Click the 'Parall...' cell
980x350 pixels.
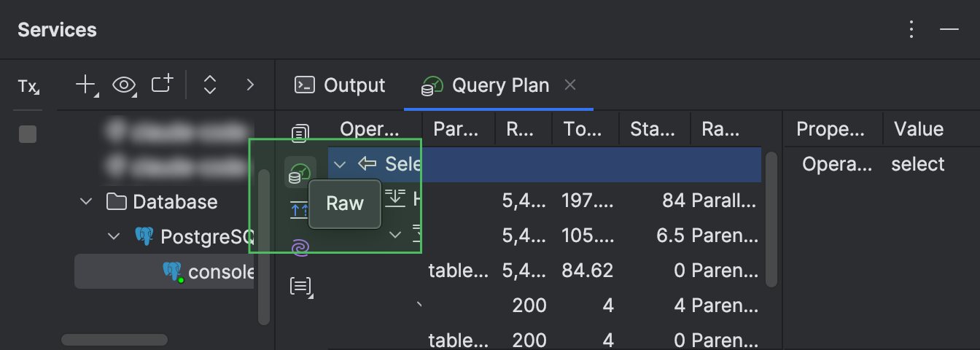click(x=724, y=200)
